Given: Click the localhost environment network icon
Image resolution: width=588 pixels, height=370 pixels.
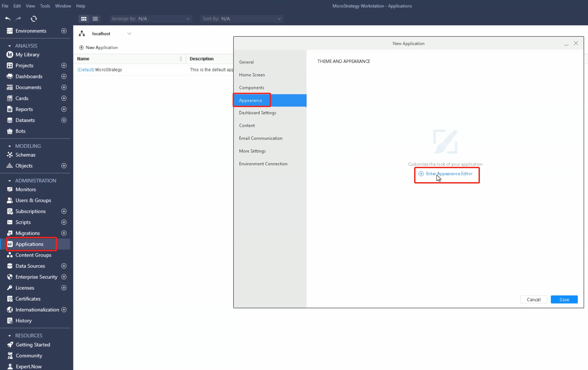Looking at the screenshot, I should point(82,33).
